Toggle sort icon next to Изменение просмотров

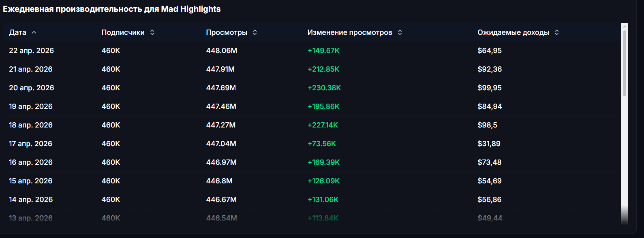(400, 32)
